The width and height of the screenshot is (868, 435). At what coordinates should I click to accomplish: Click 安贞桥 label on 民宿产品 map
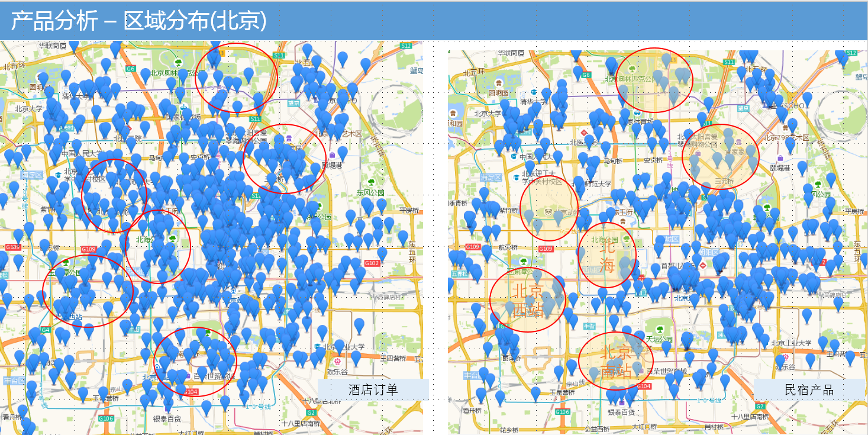coord(653,160)
